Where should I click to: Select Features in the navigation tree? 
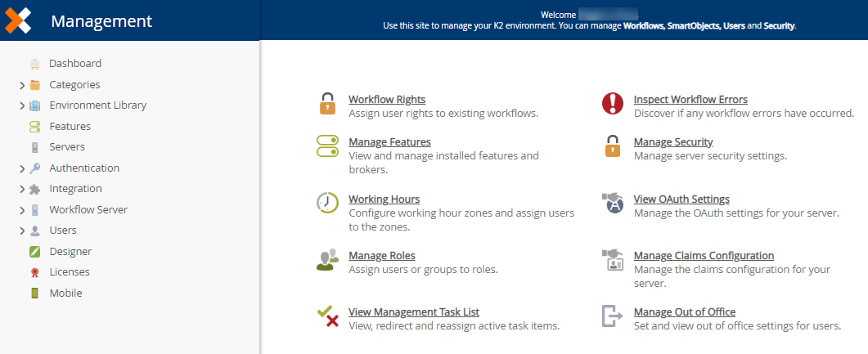tap(70, 127)
